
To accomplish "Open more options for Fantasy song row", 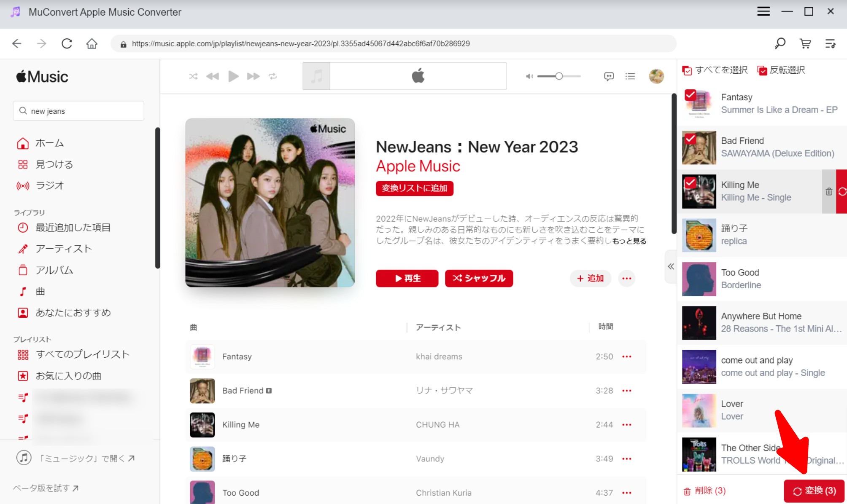I will coord(627,357).
